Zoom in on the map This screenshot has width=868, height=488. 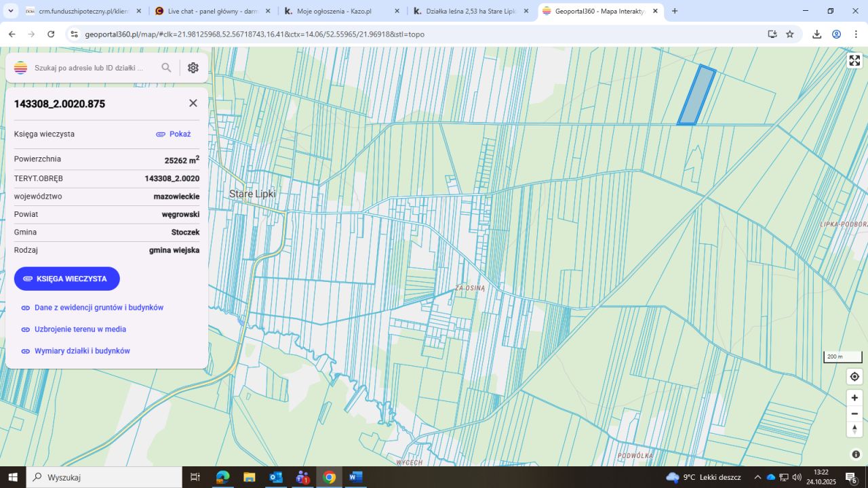tap(854, 398)
